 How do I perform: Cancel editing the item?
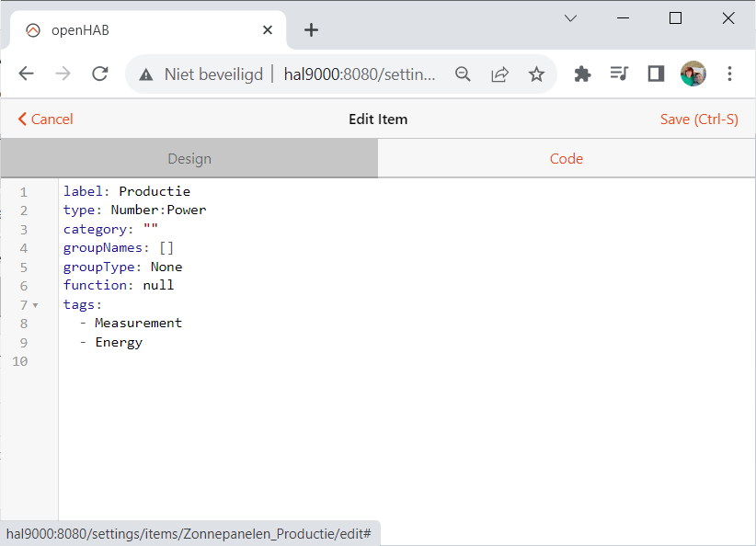pos(45,119)
